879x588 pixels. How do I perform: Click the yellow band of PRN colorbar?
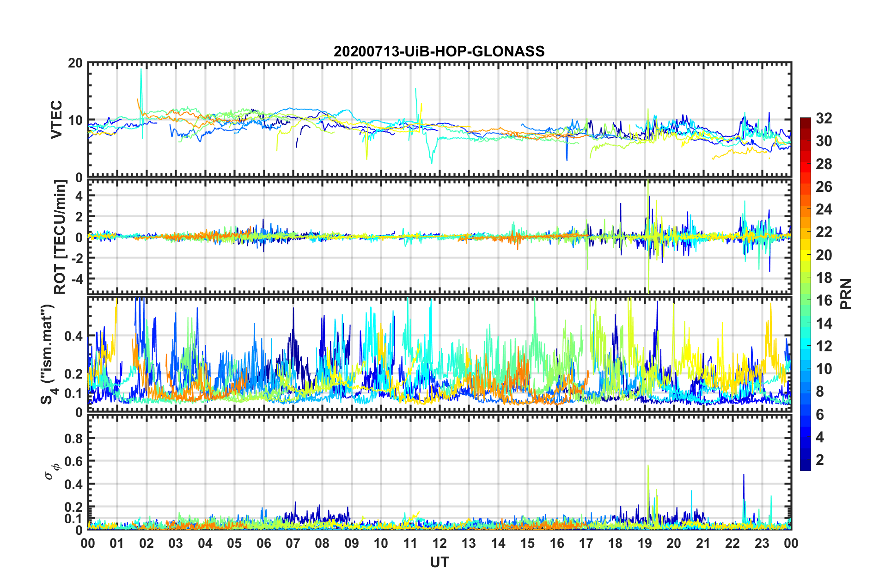coord(805,255)
